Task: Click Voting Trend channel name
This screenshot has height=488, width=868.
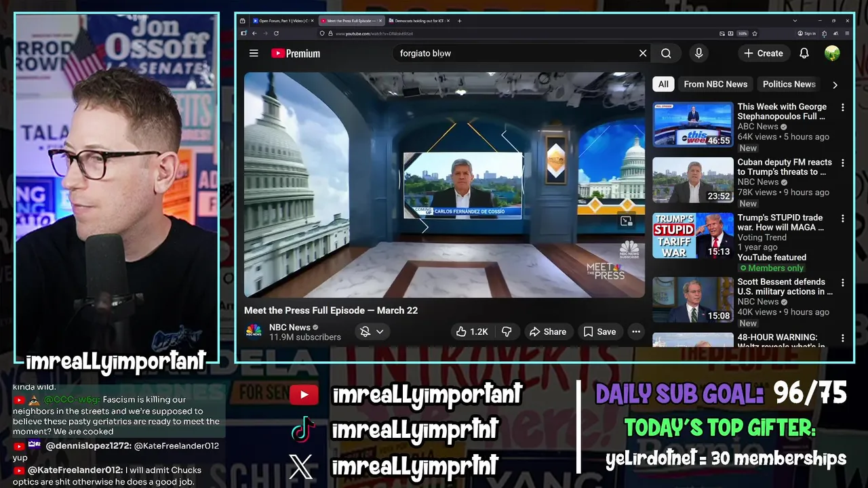Action: coord(762,238)
